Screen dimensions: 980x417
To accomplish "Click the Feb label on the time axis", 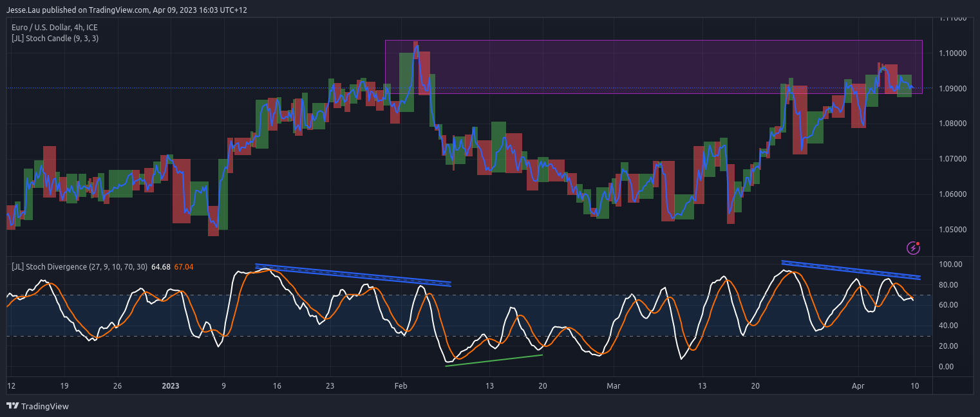I will 401,386.
